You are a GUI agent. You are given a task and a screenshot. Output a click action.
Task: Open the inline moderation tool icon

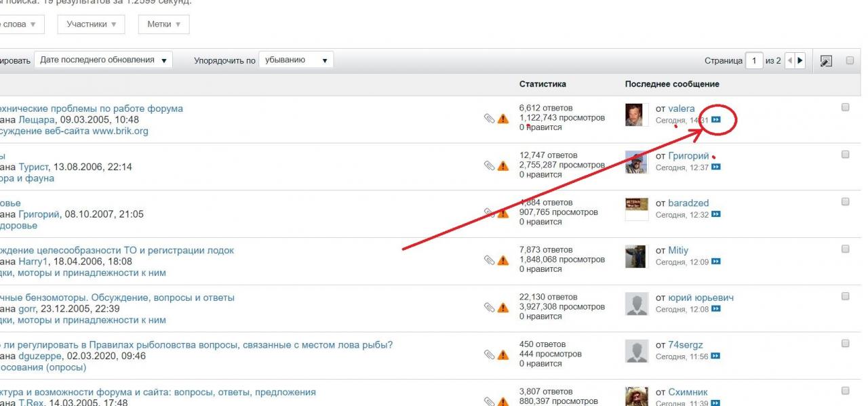point(825,61)
